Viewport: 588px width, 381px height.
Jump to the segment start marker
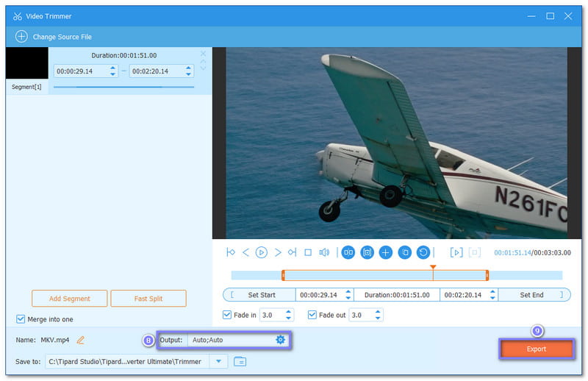click(x=231, y=252)
